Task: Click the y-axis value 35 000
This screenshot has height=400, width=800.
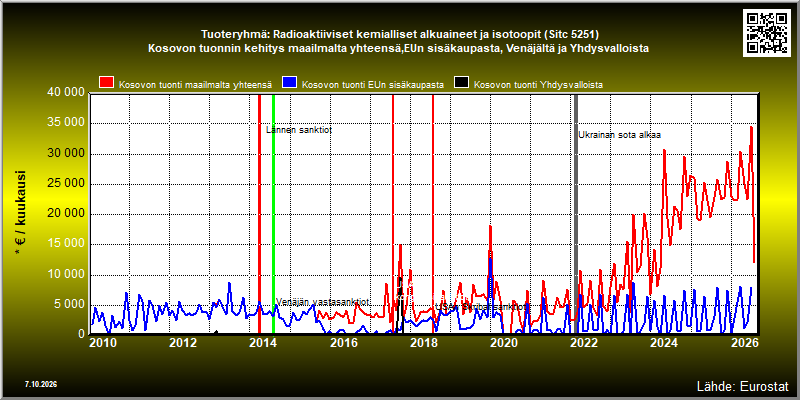Action: pos(64,123)
